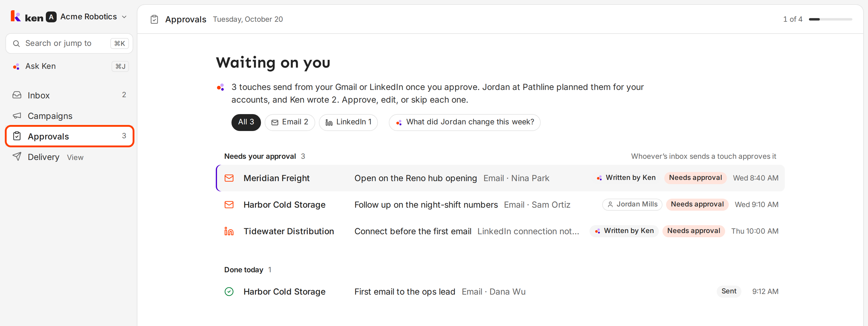The height and width of the screenshot is (326, 868).
Task: Click the email icon in the Meridian Freight row
Action: click(229, 178)
